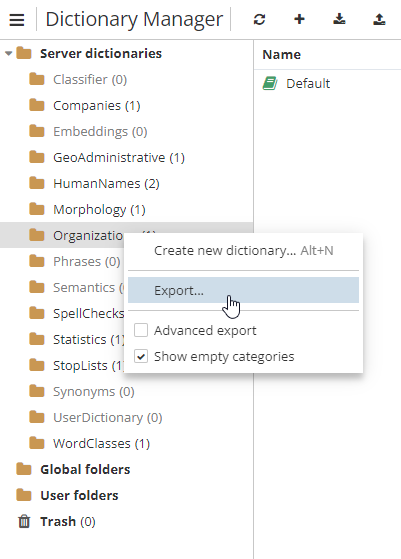
Task: Select UserDictionary (0) category
Action: coord(108,418)
